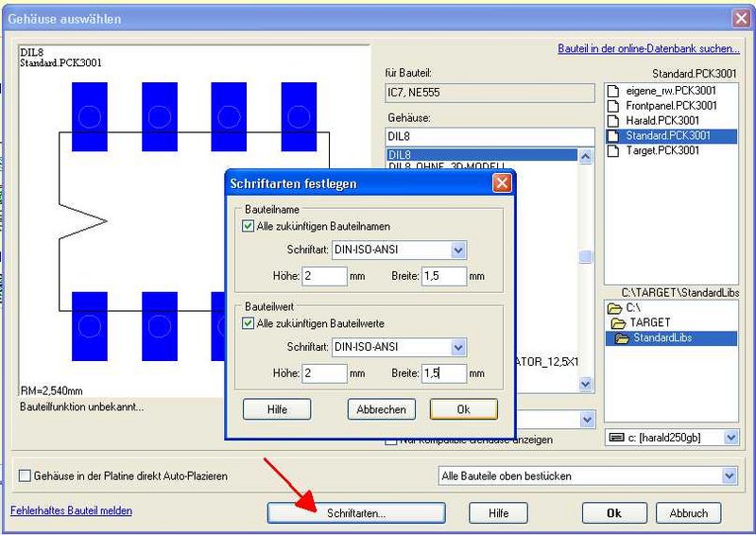This screenshot has width=756, height=535.
Task: Select the Standard.PCK3001 library file
Action: point(667,135)
